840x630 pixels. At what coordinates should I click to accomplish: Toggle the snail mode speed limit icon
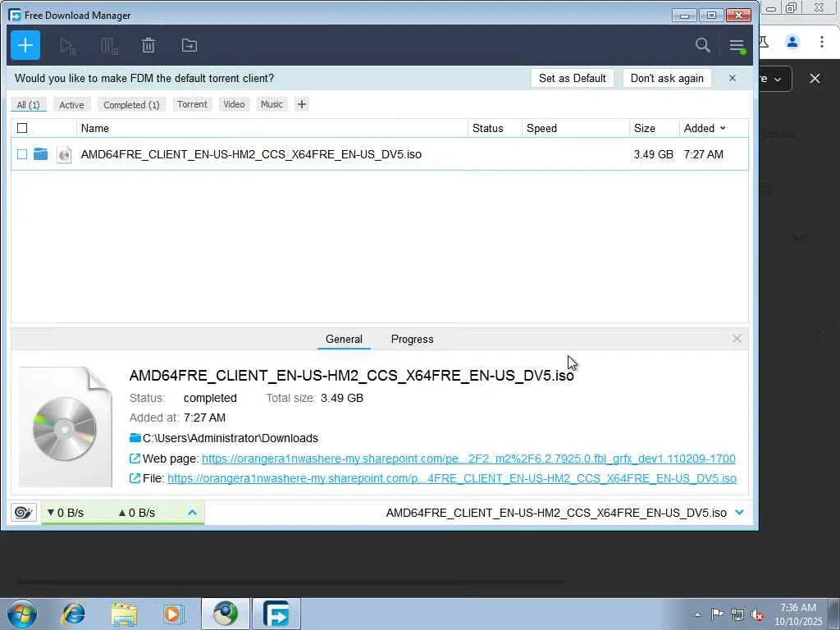(24, 513)
